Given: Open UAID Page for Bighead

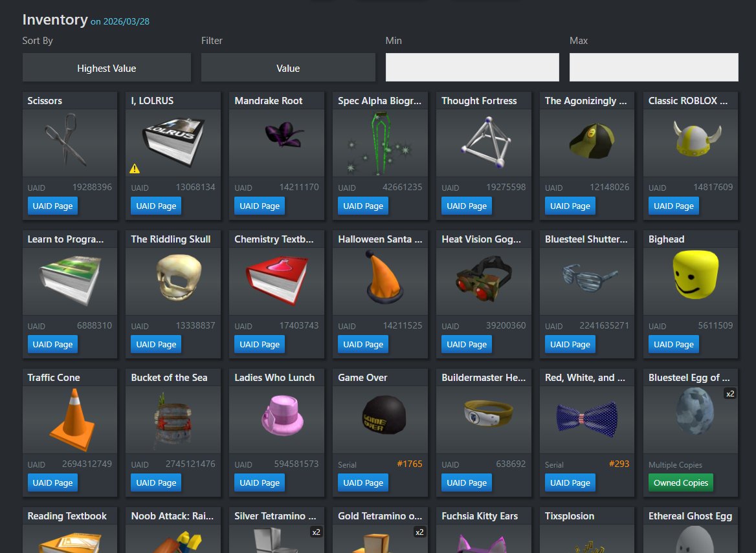Looking at the screenshot, I should click(x=674, y=344).
